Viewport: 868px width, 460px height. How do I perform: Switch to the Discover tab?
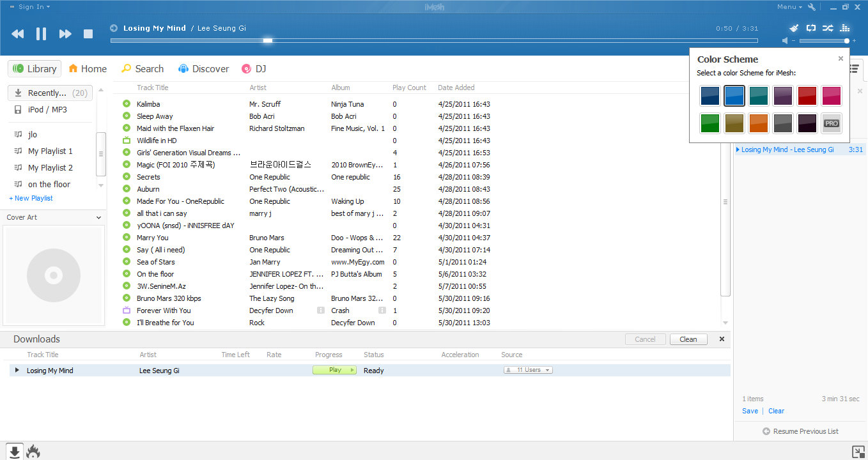203,68
